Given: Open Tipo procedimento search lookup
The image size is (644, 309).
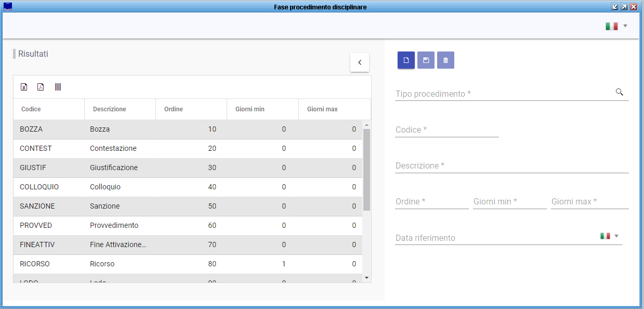Looking at the screenshot, I should click(619, 92).
